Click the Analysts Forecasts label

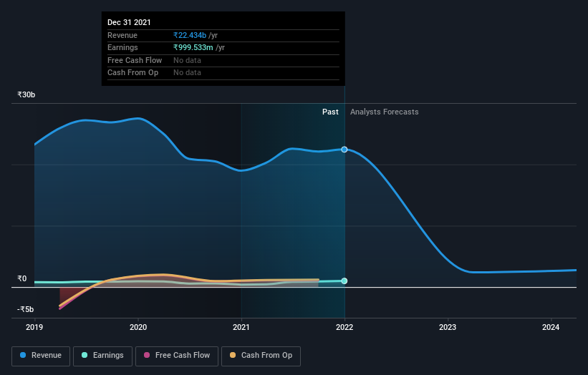pyautogui.click(x=385, y=112)
